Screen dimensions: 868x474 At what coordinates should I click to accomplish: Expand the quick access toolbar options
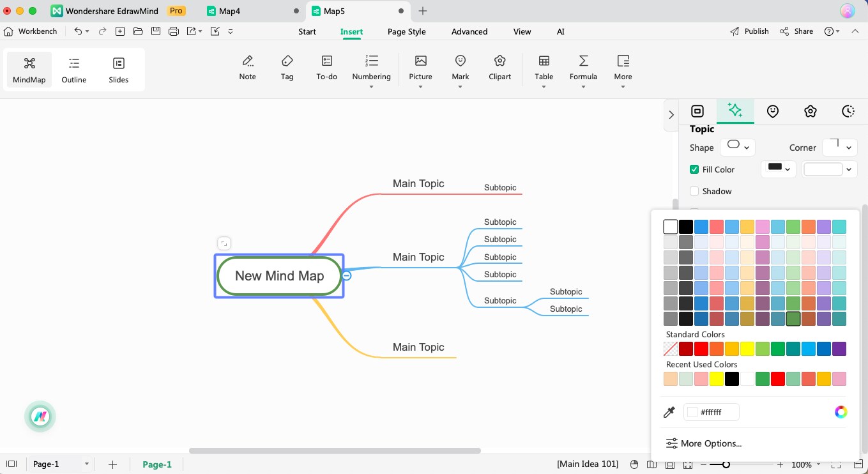pos(231,31)
